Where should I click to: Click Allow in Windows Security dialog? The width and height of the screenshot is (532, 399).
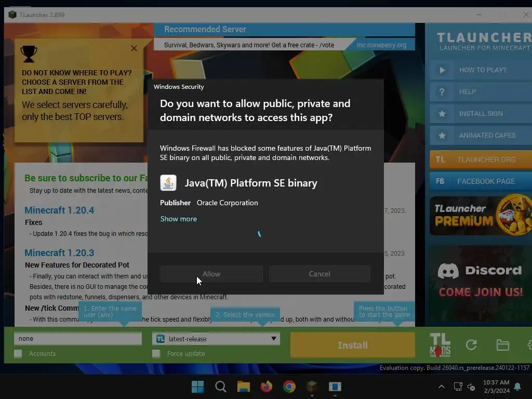(211, 274)
